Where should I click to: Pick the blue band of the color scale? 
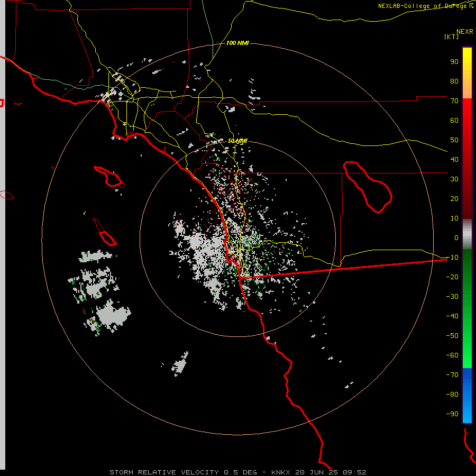pyautogui.click(x=467, y=396)
